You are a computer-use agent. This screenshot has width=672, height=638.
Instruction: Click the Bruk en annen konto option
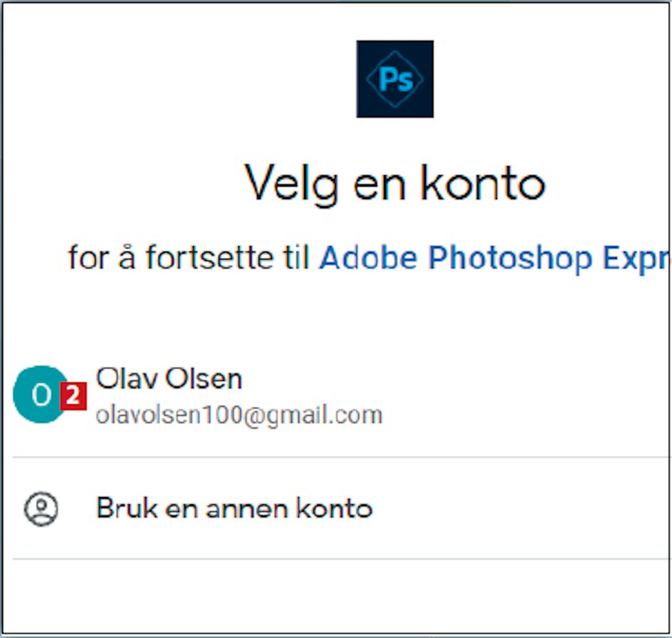[234, 508]
